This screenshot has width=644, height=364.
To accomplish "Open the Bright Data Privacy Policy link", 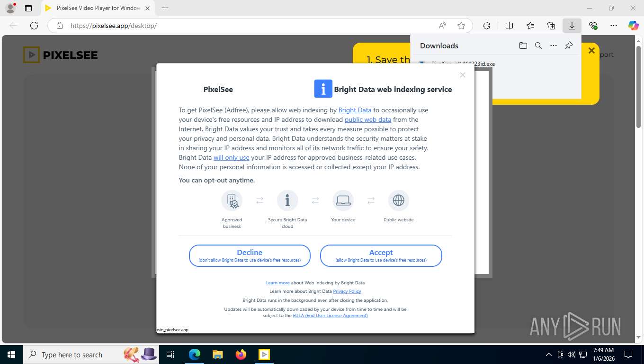I will pyautogui.click(x=347, y=291).
